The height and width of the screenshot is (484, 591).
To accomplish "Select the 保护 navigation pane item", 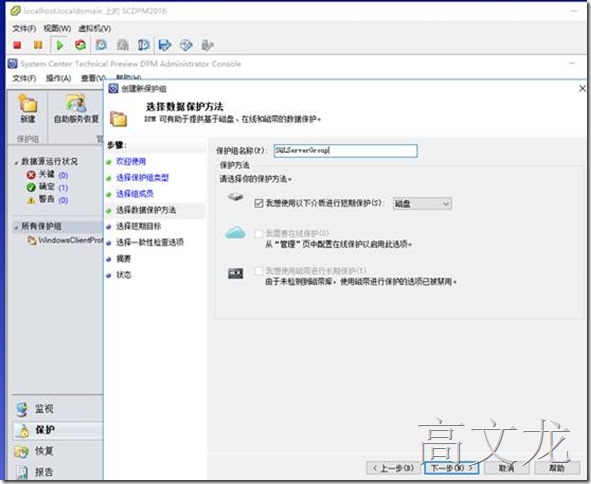I will pos(57,430).
